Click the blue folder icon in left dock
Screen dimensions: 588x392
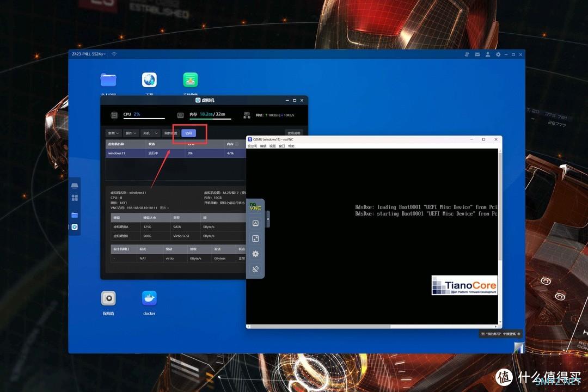click(75, 215)
